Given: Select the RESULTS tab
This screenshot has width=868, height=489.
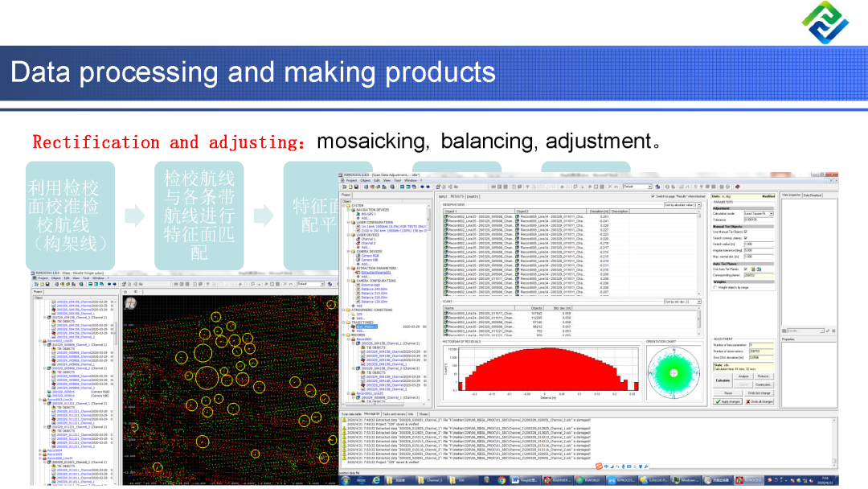Looking at the screenshot, I should 457,196.
